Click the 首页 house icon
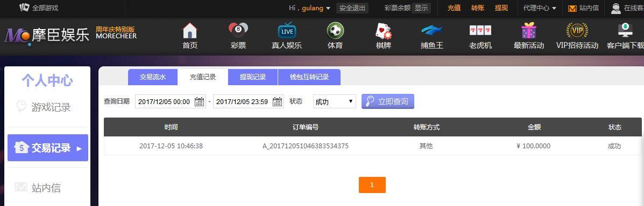Viewport: 644px width, 206px height. coord(190,31)
